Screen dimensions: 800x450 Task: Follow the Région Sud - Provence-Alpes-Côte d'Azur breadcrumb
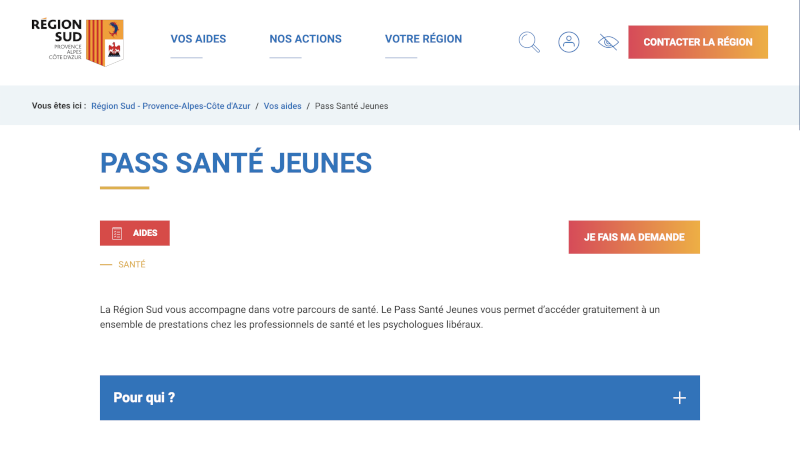pos(170,106)
